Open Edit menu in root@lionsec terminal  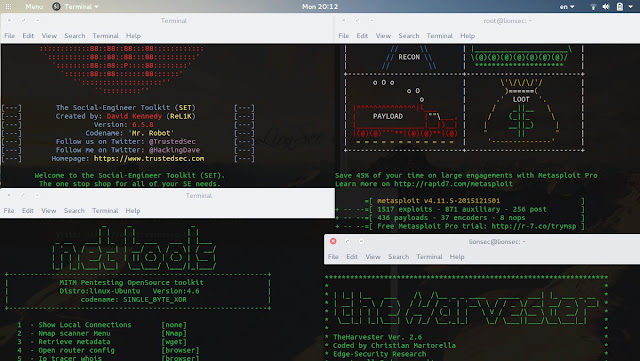tap(362, 36)
